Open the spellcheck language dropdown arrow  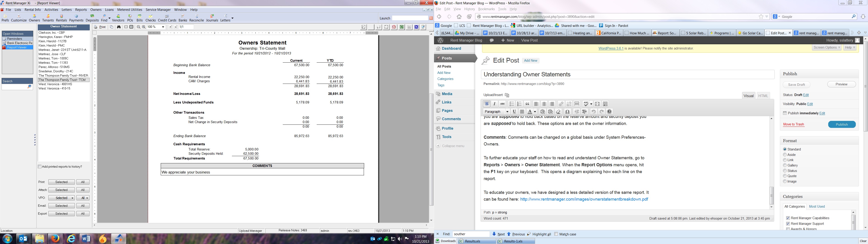591,104
